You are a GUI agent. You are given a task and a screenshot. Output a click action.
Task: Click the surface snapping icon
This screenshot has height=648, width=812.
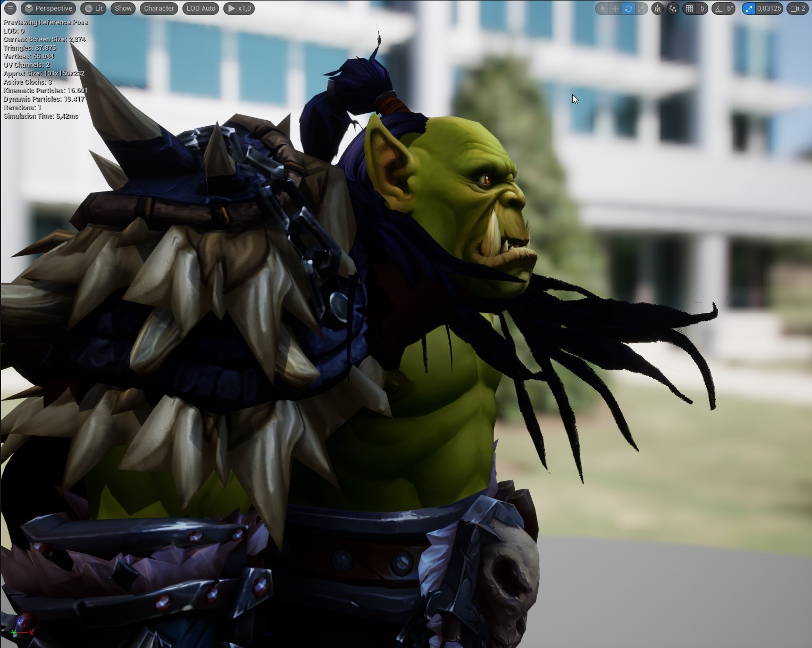pyautogui.click(x=673, y=9)
